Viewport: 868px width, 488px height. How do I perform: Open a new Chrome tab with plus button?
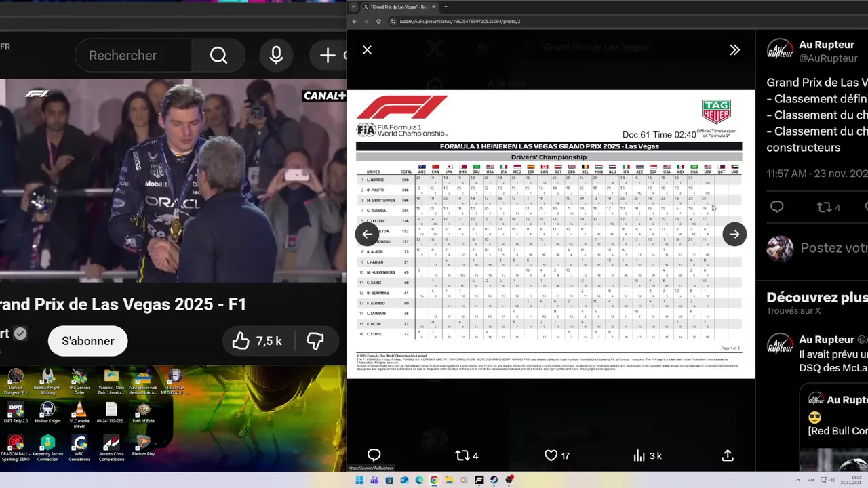446,7
